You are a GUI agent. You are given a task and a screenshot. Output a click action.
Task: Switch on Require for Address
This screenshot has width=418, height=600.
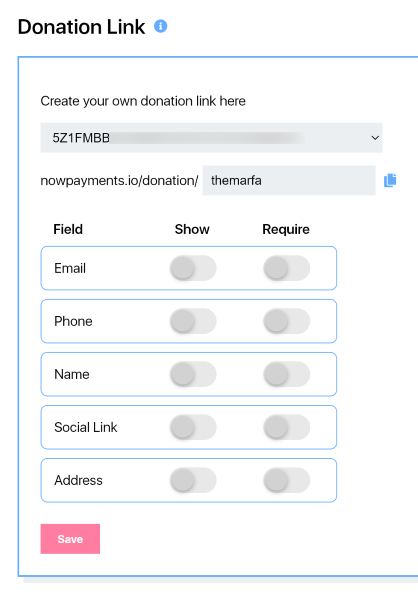287,480
